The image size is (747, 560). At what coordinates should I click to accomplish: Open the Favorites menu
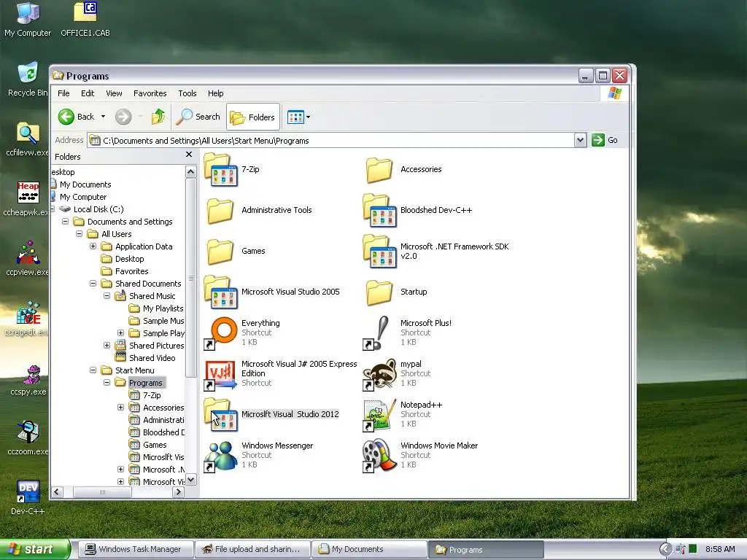pyautogui.click(x=150, y=93)
